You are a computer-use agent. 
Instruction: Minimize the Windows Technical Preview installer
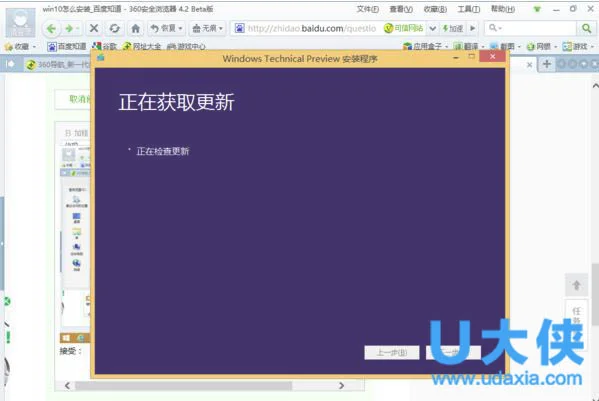point(456,57)
